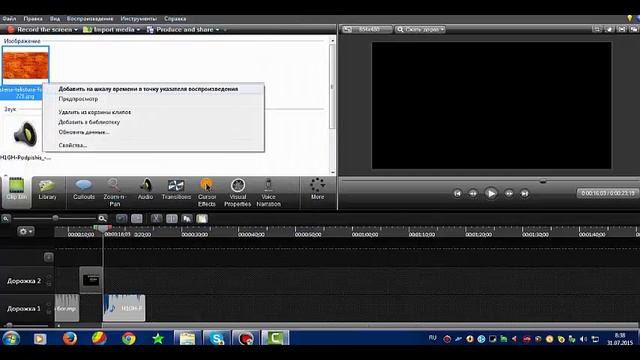Step backward in preview
This screenshot has height=360, width=640.
(x=473, y=193)
